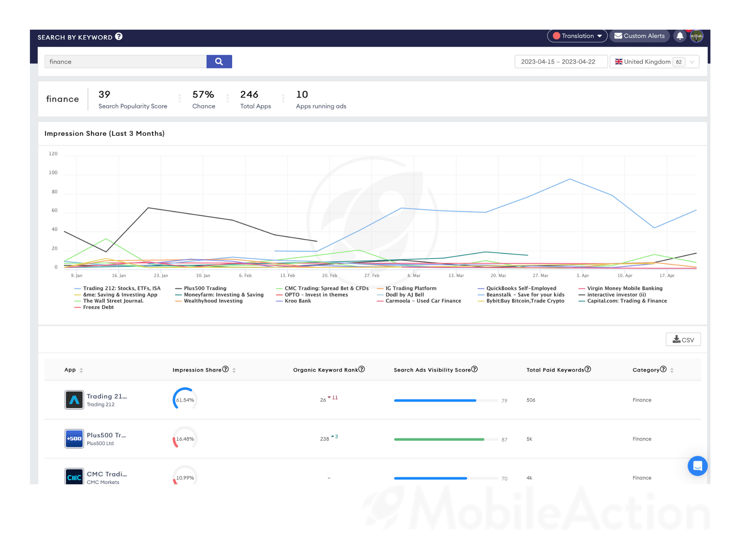
Task: Click Plus500 organic rank 238
Action: coord(324,439)
